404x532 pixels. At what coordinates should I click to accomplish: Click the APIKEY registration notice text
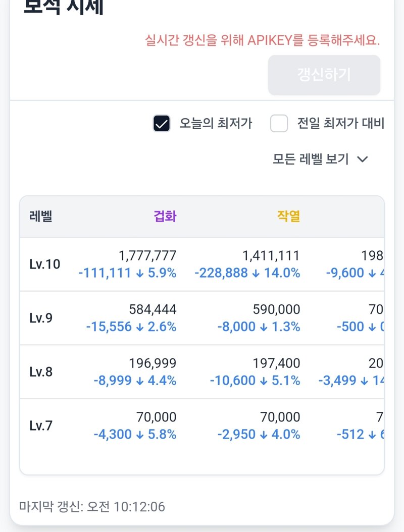(263, 40)
